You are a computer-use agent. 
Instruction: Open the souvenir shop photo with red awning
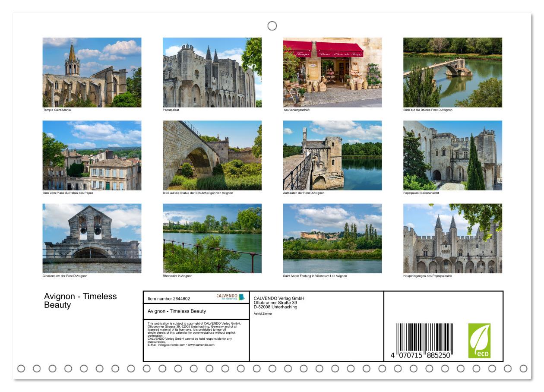[332, 73]
